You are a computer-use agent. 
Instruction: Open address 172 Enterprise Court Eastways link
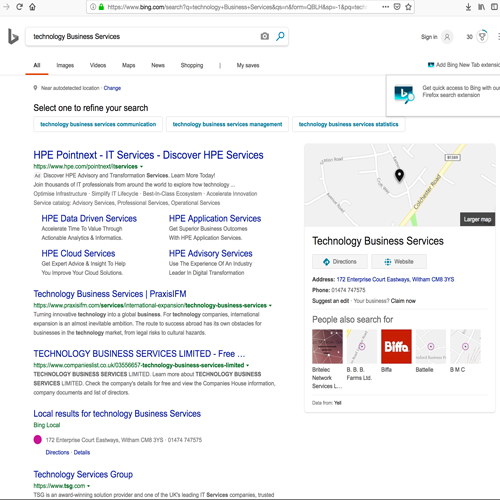(x=395, y=279)
